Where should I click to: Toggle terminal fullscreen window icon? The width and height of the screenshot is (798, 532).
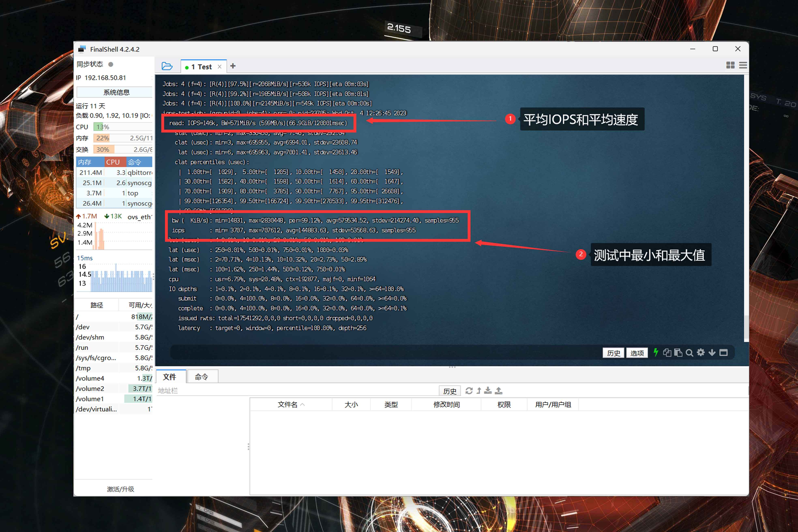(x=723, y=353)
